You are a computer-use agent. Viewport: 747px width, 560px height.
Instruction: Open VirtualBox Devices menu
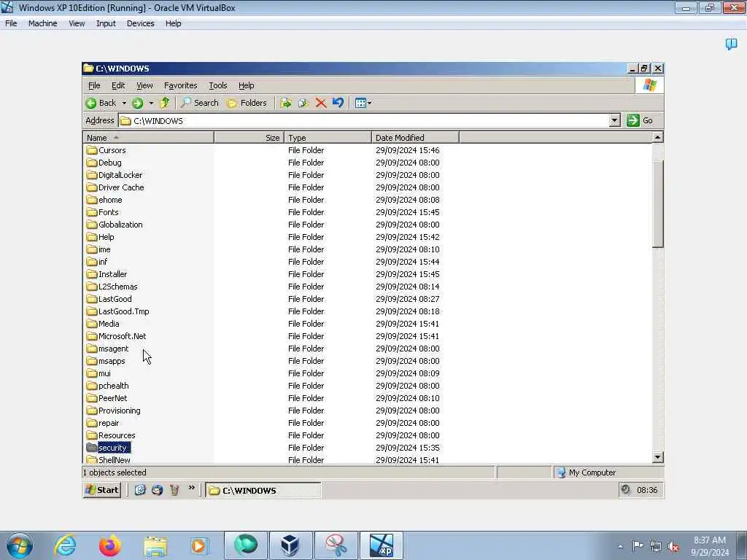tap(140, 23)
